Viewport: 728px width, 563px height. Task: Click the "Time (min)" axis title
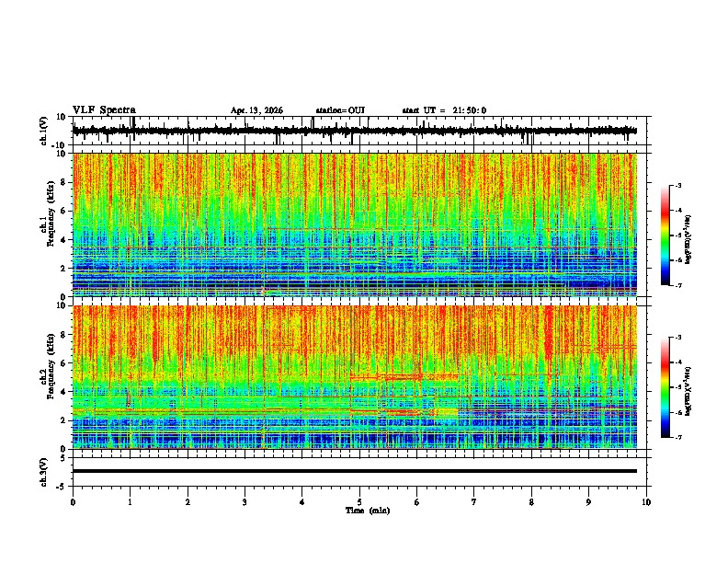click(x=368, y=511)
